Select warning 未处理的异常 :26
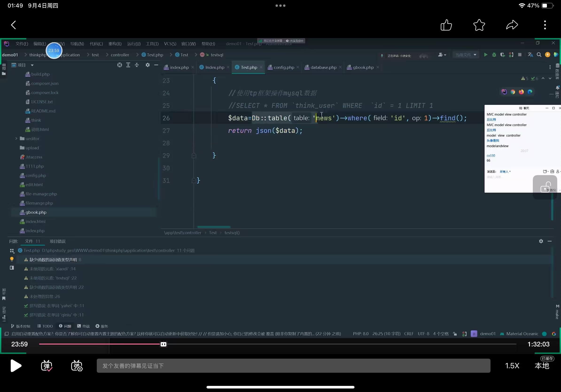Screen dimensions: 561x392 [x=44, y=296]
